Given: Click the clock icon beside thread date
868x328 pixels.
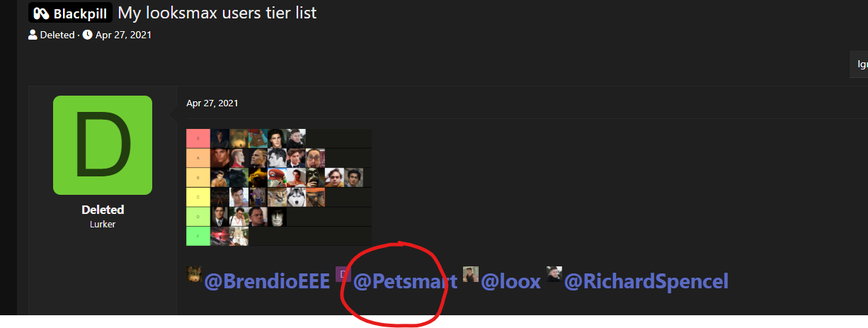Looking at the screenshot, I should pyautogui.click(x=87, y=35).
